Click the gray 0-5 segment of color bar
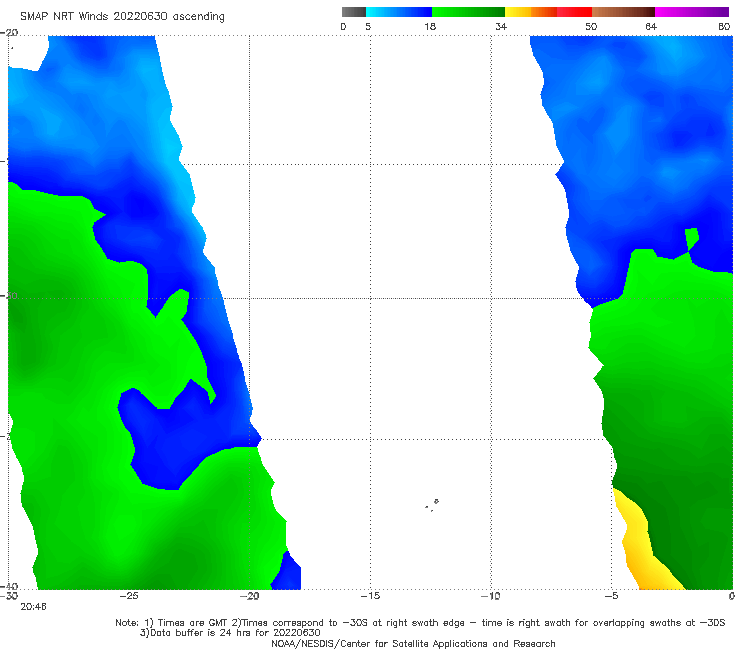This screenshot has width=740, height=650. click(x=354, y=12)
